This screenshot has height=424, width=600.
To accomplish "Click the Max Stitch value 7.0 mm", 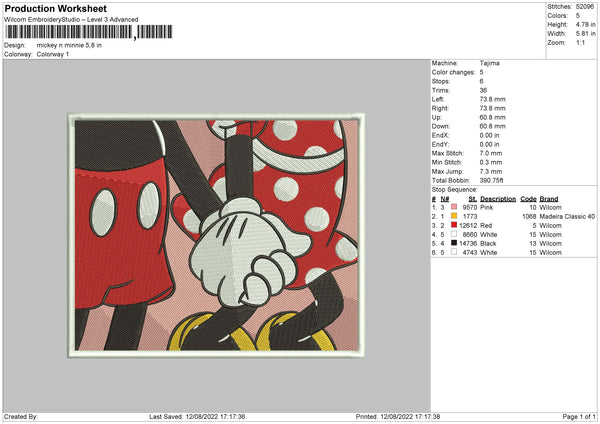I will [491, 153].
